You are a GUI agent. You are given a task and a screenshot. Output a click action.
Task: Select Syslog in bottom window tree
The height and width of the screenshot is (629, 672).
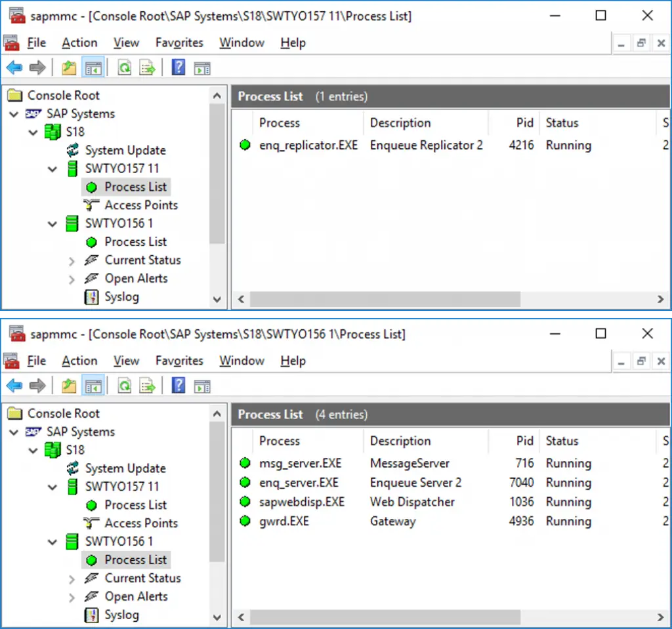(121, 615)
